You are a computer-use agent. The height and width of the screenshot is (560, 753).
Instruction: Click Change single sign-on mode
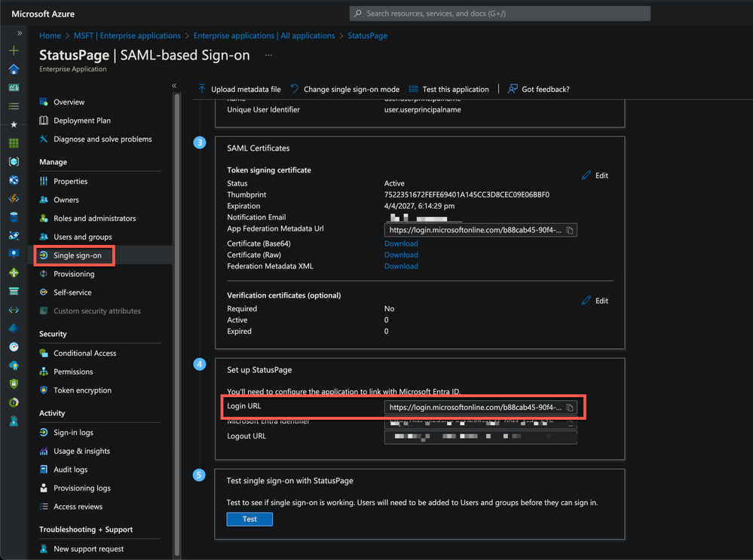tap(344, 89)
